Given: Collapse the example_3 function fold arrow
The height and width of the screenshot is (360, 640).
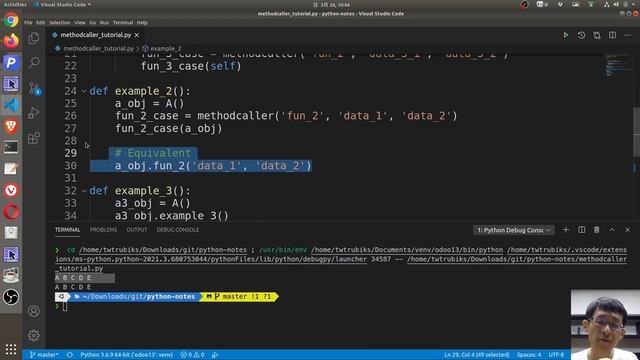Looking at the screenshot, I should point(84,191).
